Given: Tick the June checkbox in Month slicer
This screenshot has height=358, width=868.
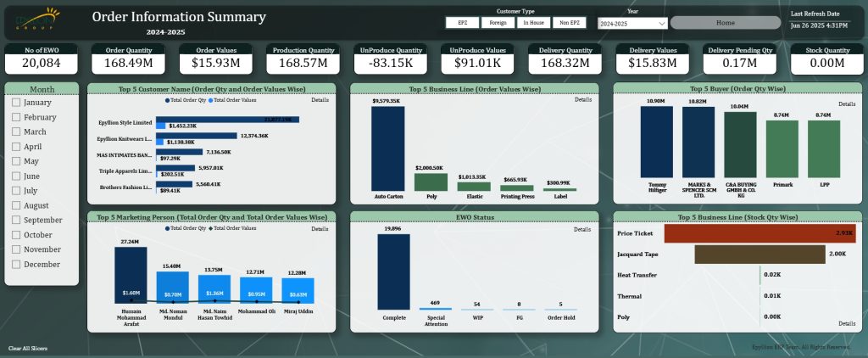Looking at the screenshot, I should pyautogui.click(x=16, y=176).
